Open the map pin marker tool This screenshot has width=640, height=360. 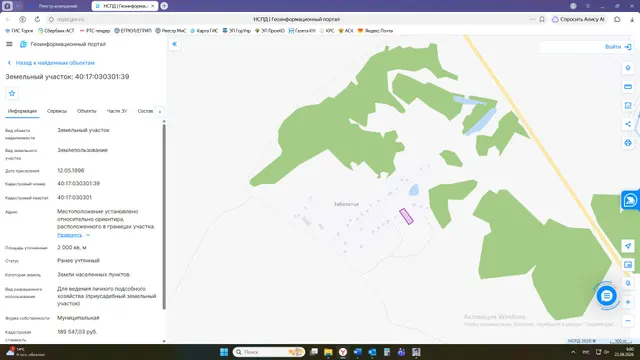[628, 68]
